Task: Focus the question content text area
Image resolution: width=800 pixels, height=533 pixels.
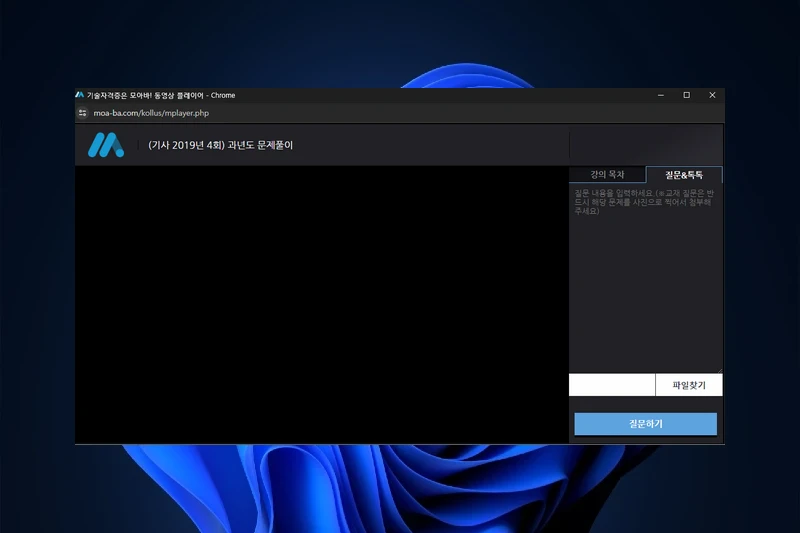Action: pyautogui.click(x=645, y=278)
